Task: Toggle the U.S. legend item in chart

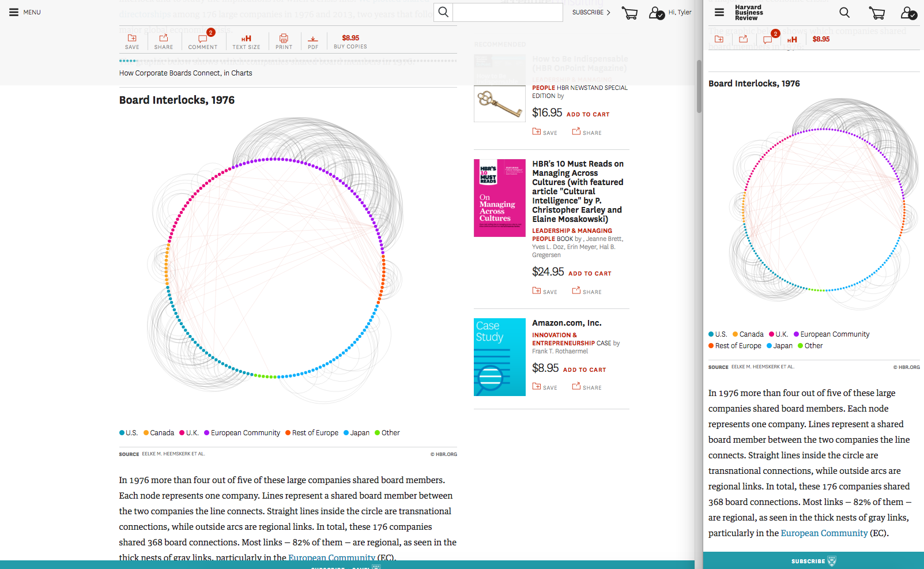Action: click(129, 433)
